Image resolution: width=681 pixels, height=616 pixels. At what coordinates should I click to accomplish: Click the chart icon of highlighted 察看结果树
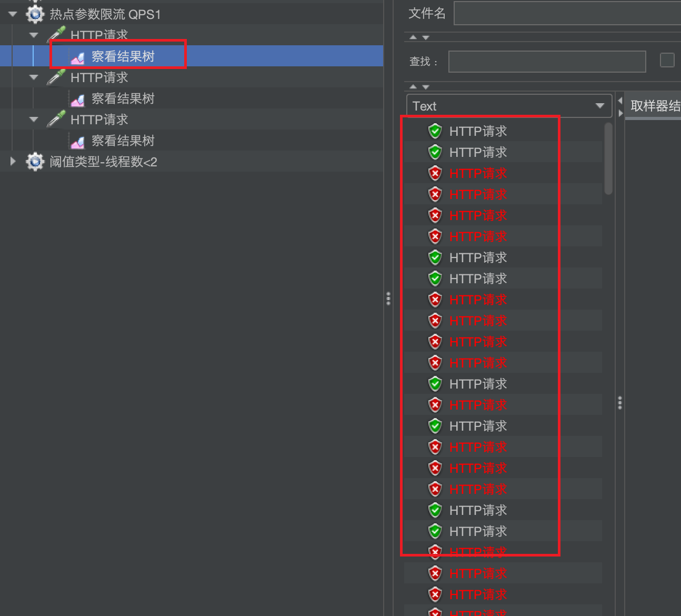coord(77,57)
